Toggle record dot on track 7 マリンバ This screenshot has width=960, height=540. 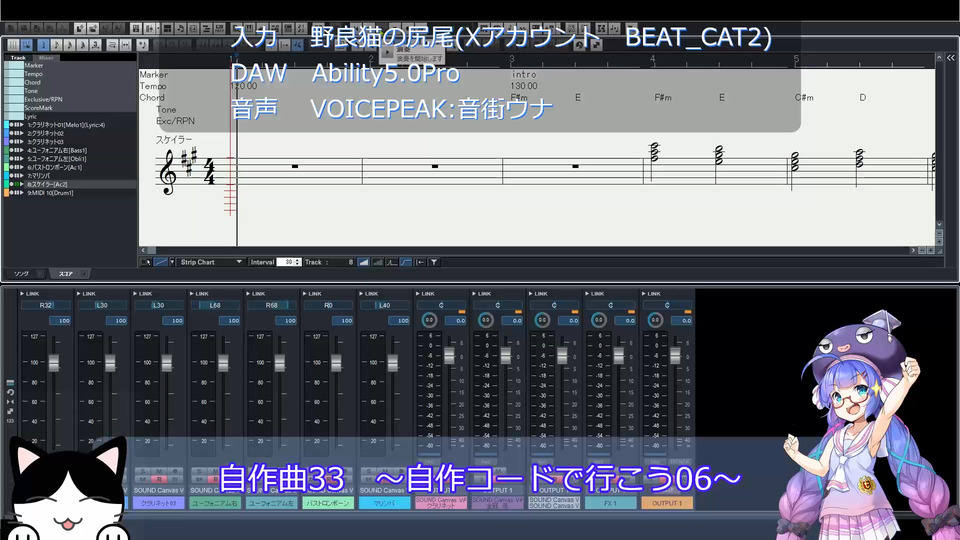(x=11, y=176)
